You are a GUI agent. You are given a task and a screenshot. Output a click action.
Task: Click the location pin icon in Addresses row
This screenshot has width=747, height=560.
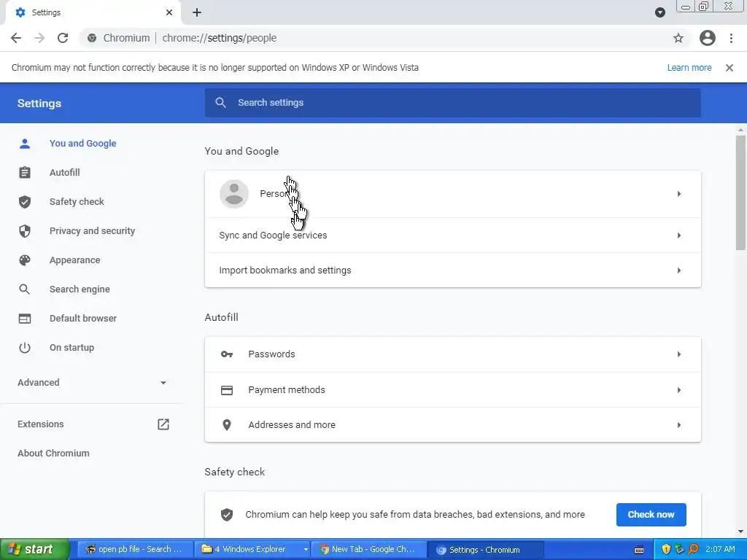click(227, 425)
